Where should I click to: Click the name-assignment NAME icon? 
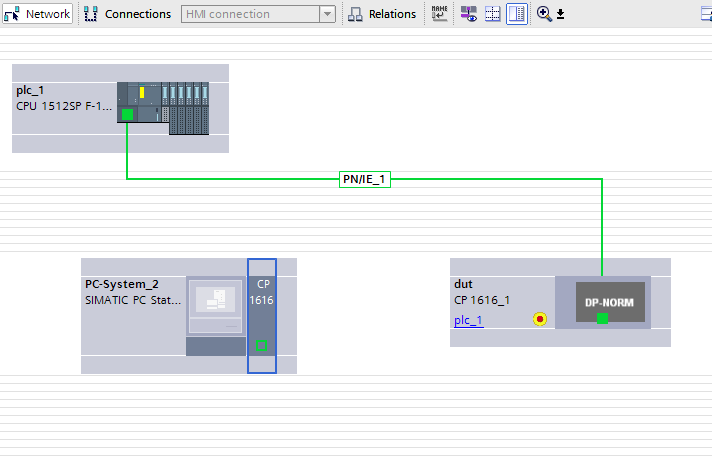point(439,14)
